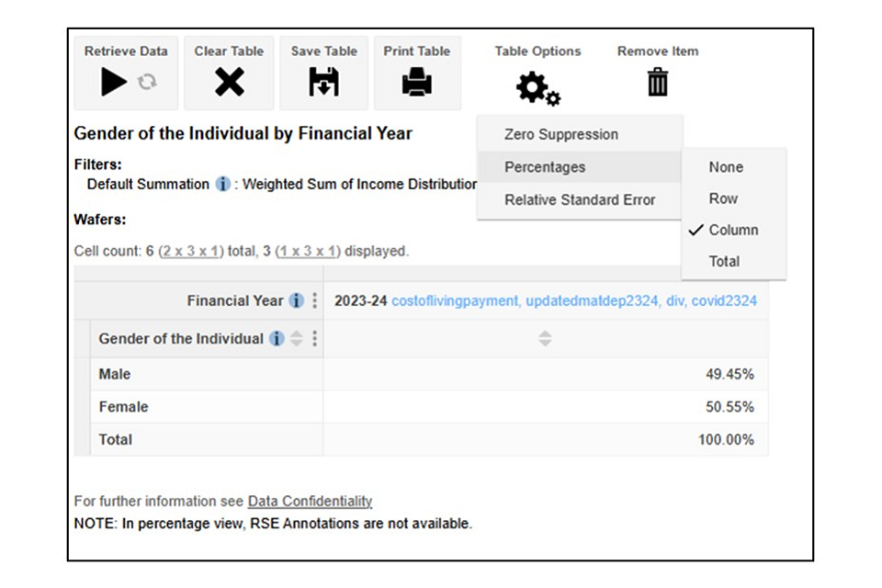Save the table using the disk icon
The width and height of the screenshot is (882, 588).
click(x=323, y=83)
